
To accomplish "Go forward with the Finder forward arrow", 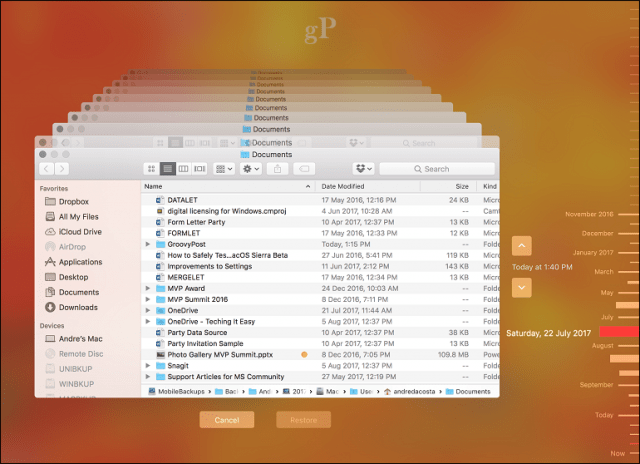I will pyautogui.click(x=62, y=169).
